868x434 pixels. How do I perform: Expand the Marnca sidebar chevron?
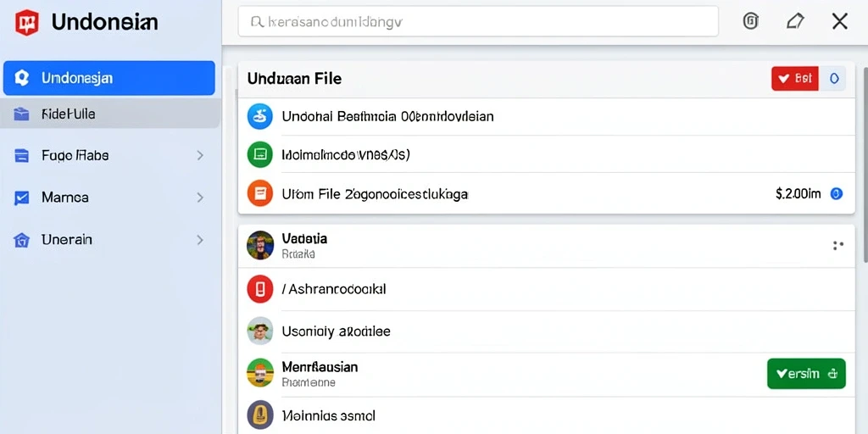(200, 198)
